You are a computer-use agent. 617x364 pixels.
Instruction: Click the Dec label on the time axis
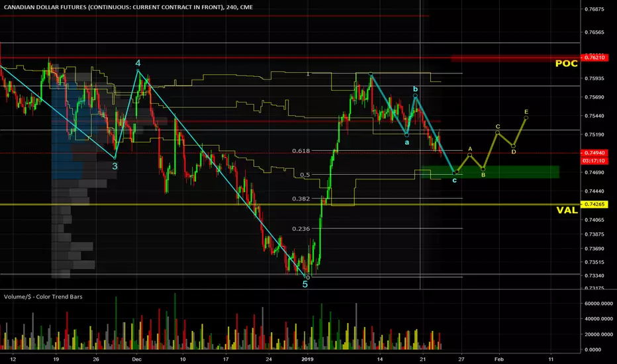tap(136, 359)
